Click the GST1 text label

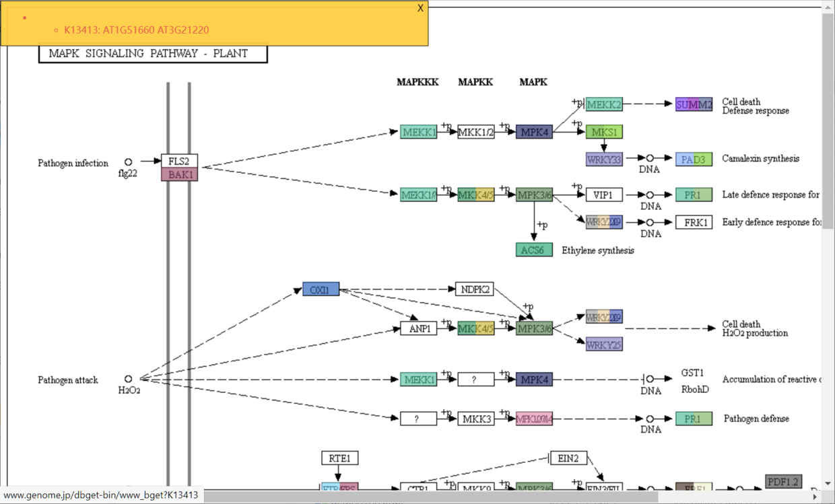(692, 373)
